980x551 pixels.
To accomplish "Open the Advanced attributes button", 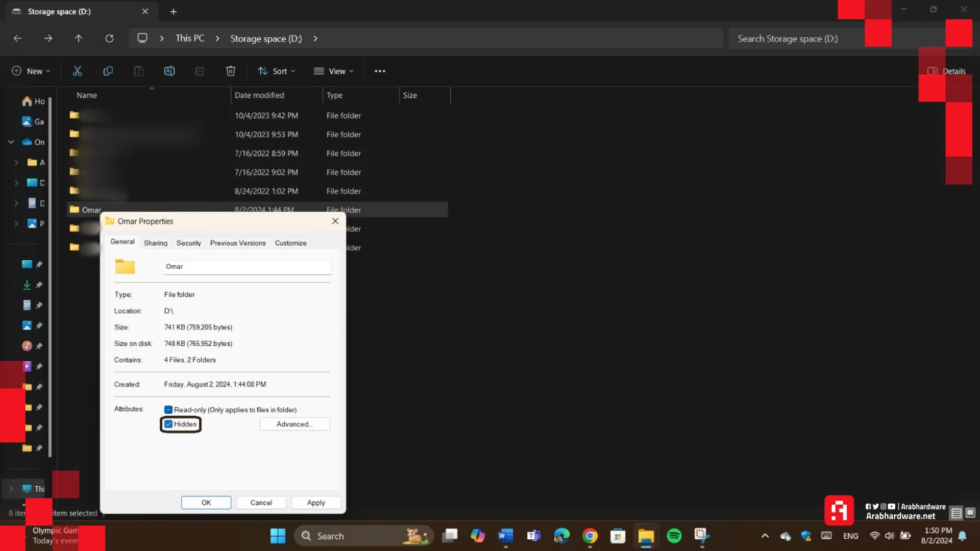I will [x=295, y=424].
